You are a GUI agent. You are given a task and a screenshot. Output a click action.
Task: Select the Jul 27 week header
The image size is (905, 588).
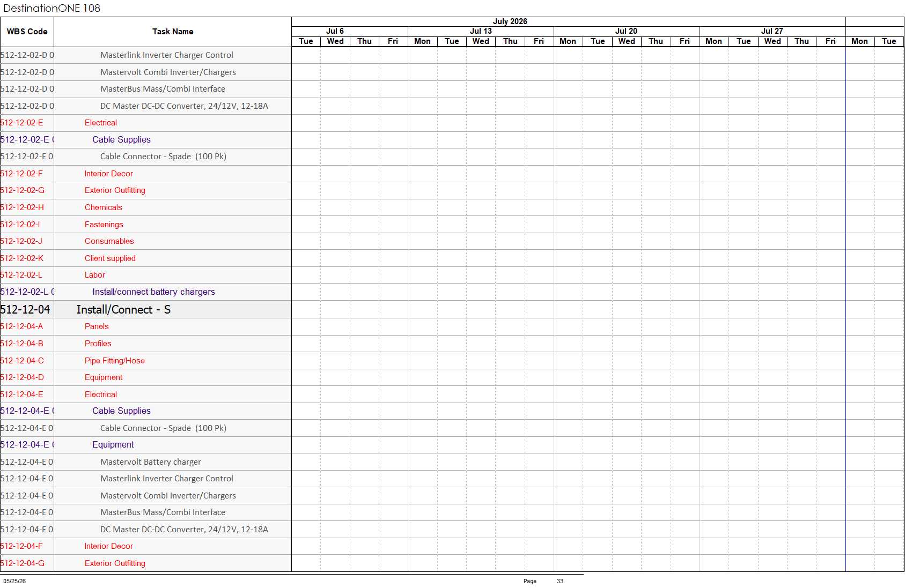click(772, 31)
